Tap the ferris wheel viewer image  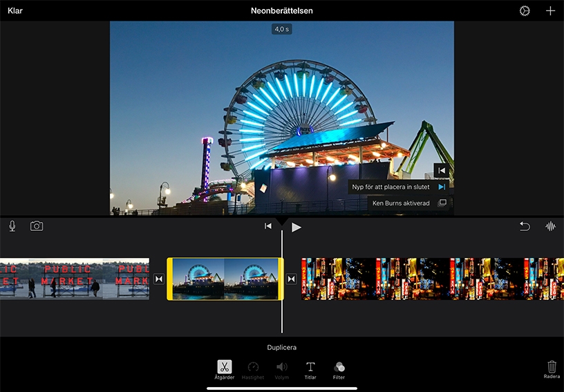pyautogui.click(x=281, y=118)
